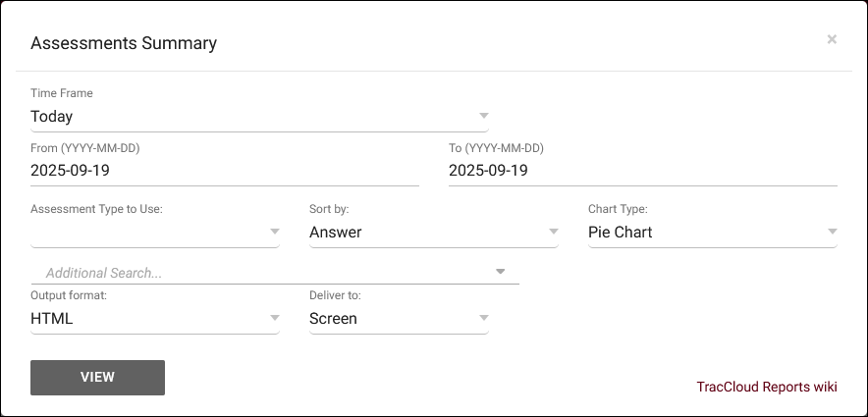Screen dimensions: 868x417
Task: Click the Chart Type dropdown arrow
Action: (x=832, y=233)
